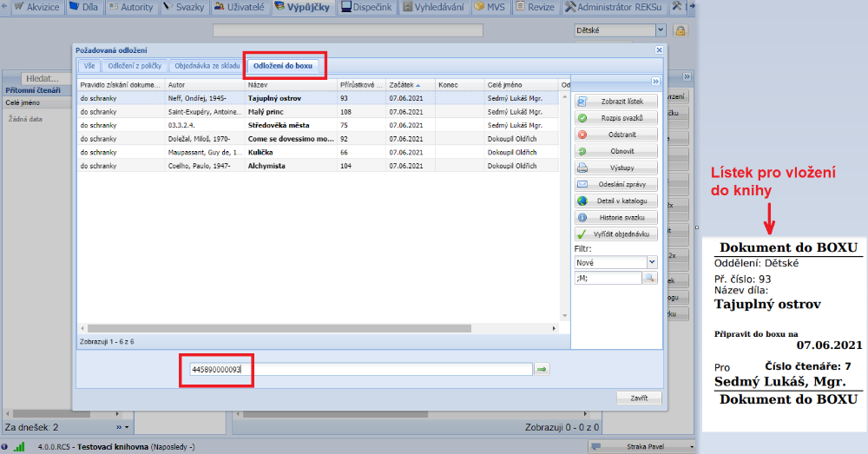
Task: Click the red Odstranit remove button
Action: point(616,135)
